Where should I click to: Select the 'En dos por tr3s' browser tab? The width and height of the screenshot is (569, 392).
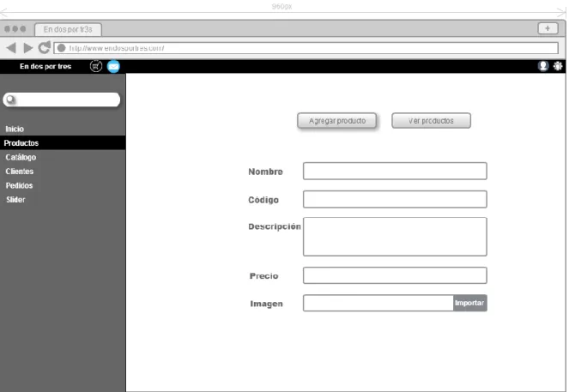click(68, 29)
